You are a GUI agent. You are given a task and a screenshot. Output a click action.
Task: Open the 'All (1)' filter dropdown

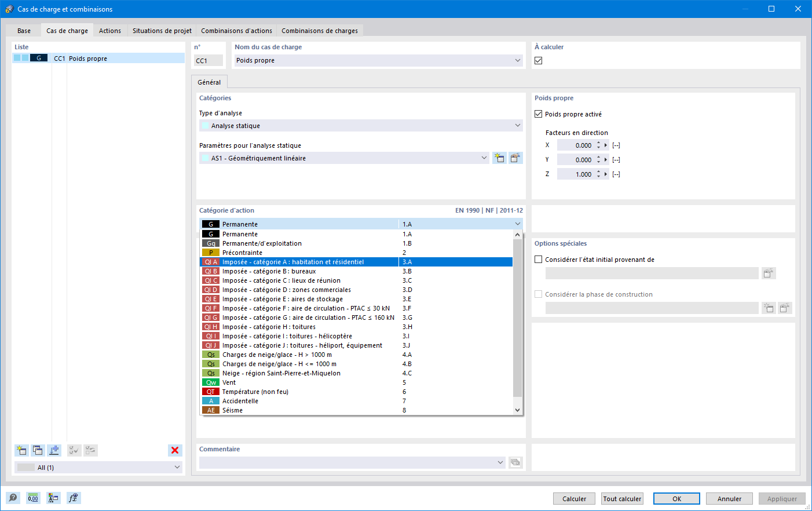[177, 468]
